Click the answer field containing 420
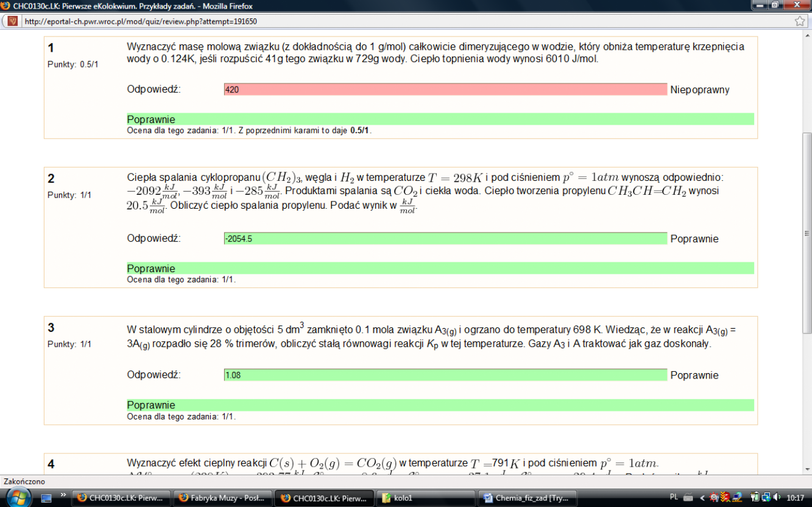The image size is (812, 507). click(x=445, y=89)
